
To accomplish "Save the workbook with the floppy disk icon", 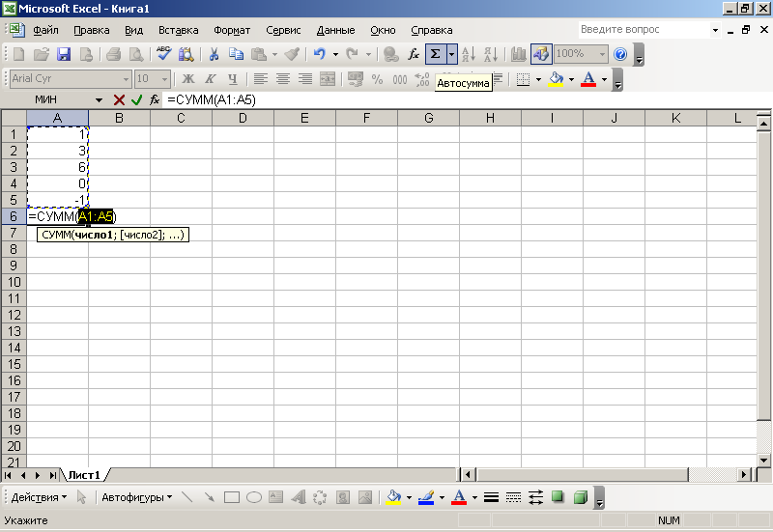I will click(64, 54).
